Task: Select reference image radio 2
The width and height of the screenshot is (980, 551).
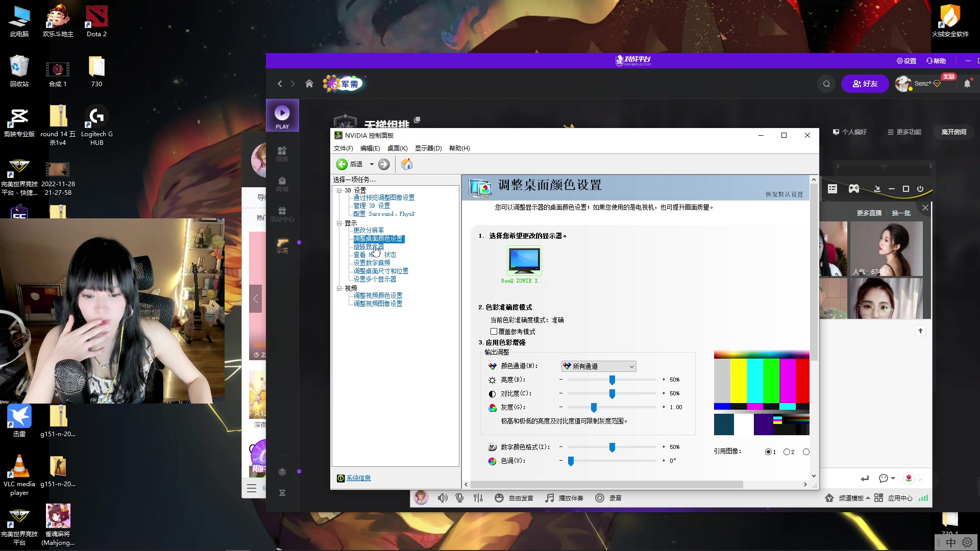Action: [x=787, y=452]
